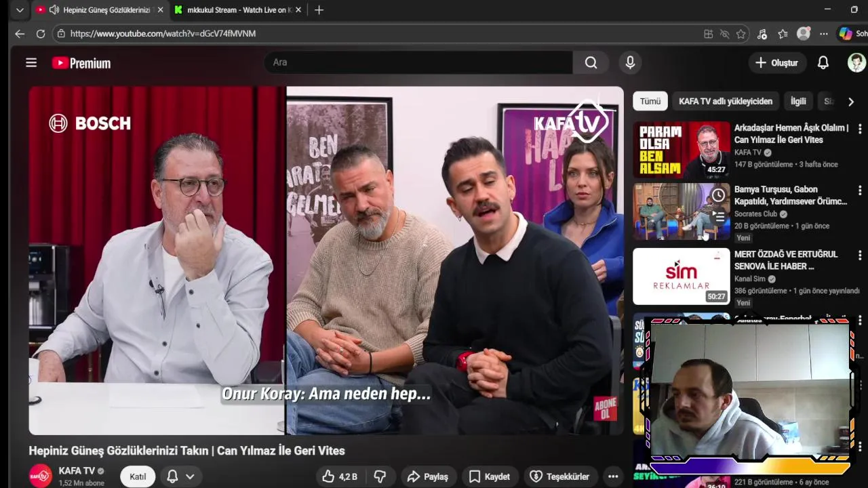
Task: Open browser settings and more menu
Action: [823, 34]
